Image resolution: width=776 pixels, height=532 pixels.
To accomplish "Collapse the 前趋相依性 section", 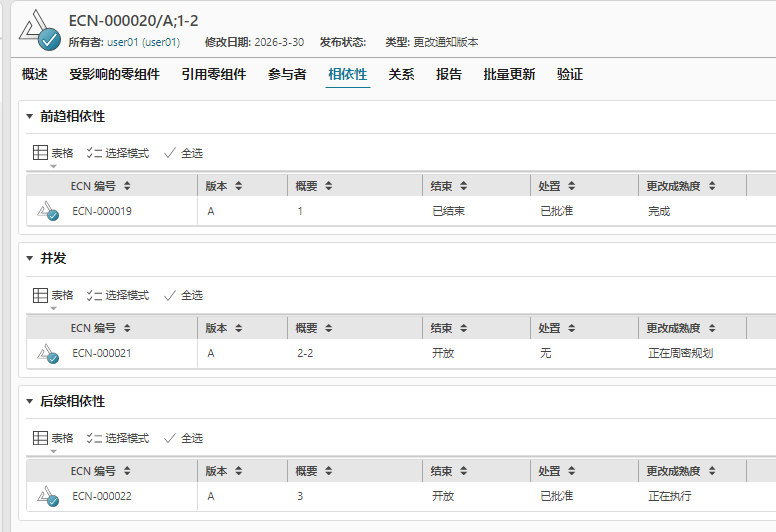I will point(30,116).
